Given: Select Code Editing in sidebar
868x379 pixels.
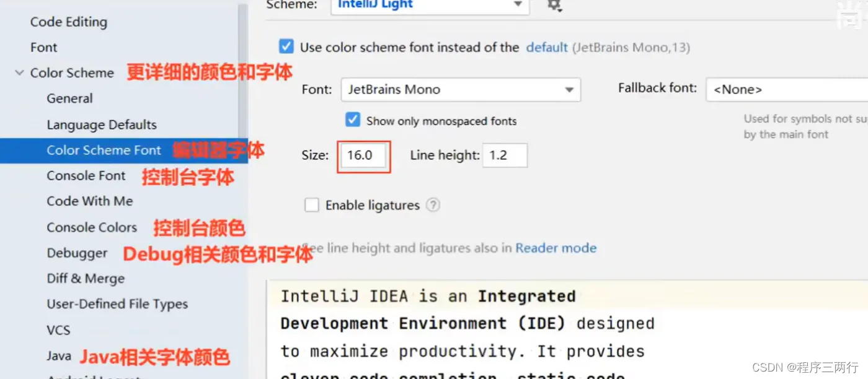Looking at the screenshot, I should 69,22.
